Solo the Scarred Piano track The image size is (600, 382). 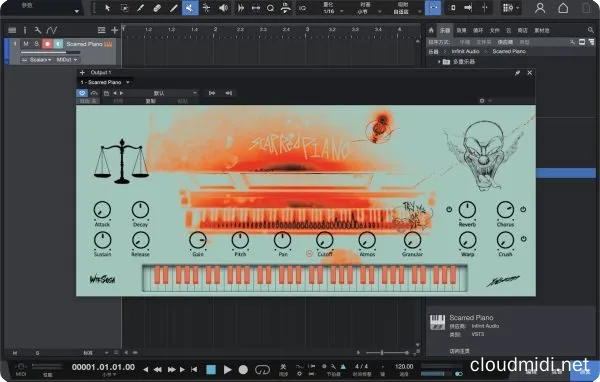[x=36, y=44]
